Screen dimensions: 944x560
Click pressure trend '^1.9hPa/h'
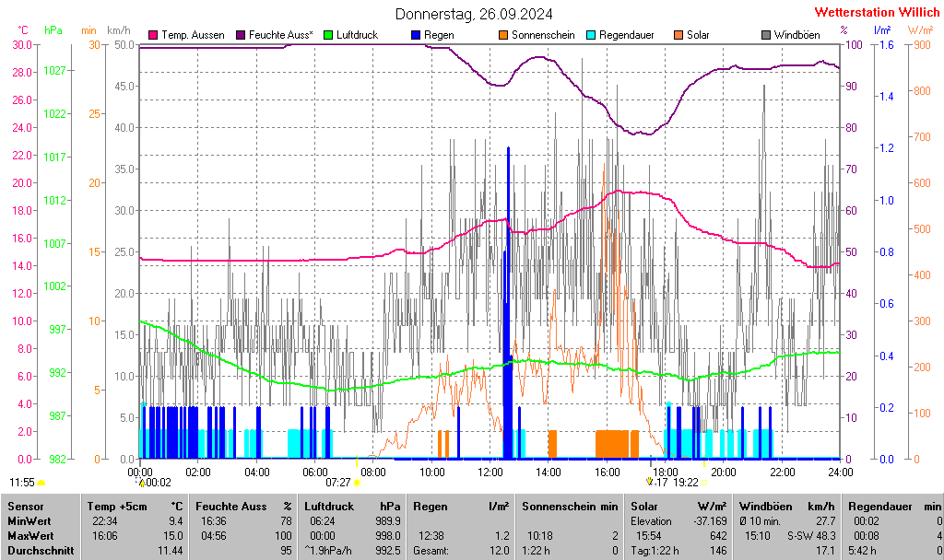[x=327, y=550]
